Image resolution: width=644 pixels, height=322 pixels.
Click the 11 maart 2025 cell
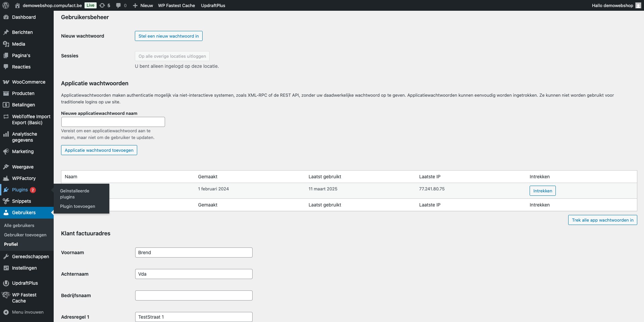tap(323, 189)
